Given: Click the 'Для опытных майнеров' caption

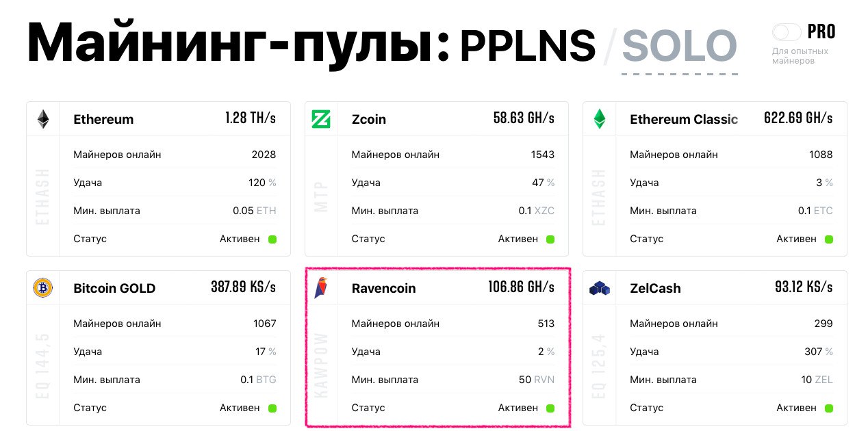Looking at the screenshot, I should [800, 56].
